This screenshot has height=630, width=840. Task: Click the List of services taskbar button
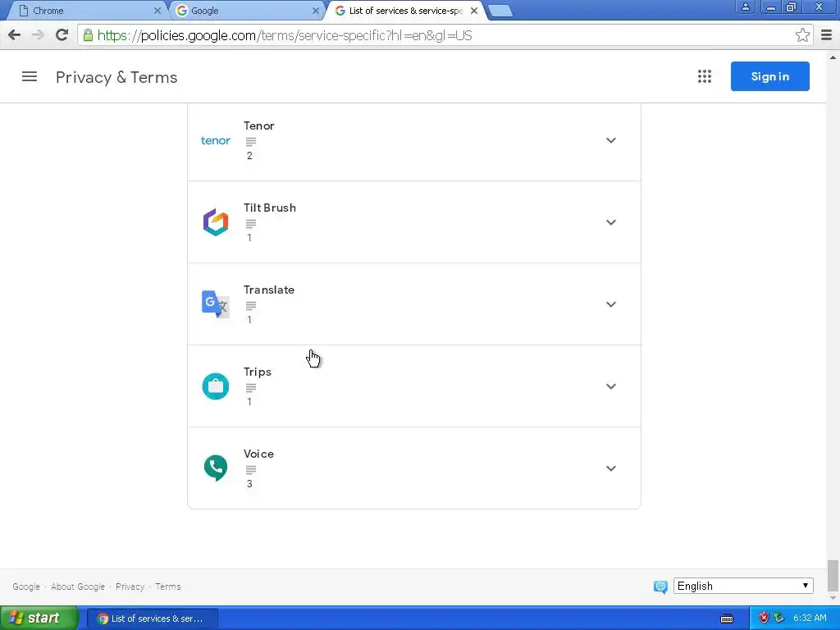coord(153,619)
